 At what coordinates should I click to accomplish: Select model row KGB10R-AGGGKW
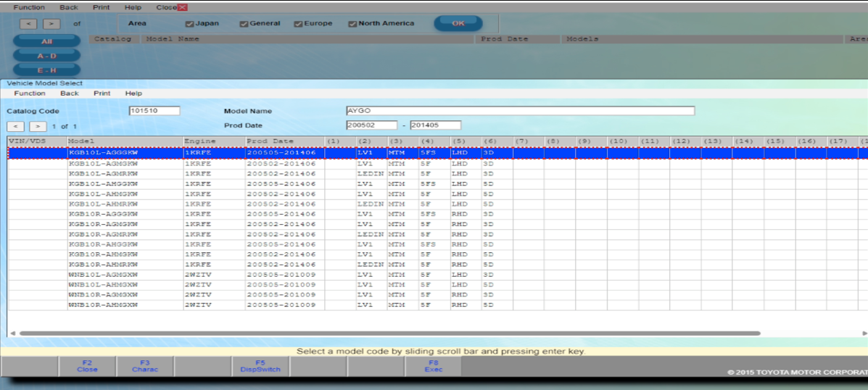437,214
